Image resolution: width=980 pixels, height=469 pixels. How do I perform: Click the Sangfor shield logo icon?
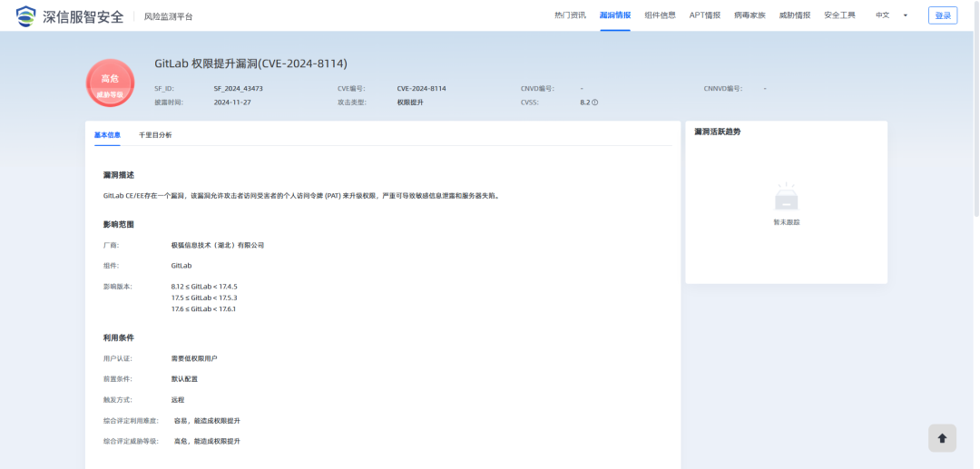(25, 16)
